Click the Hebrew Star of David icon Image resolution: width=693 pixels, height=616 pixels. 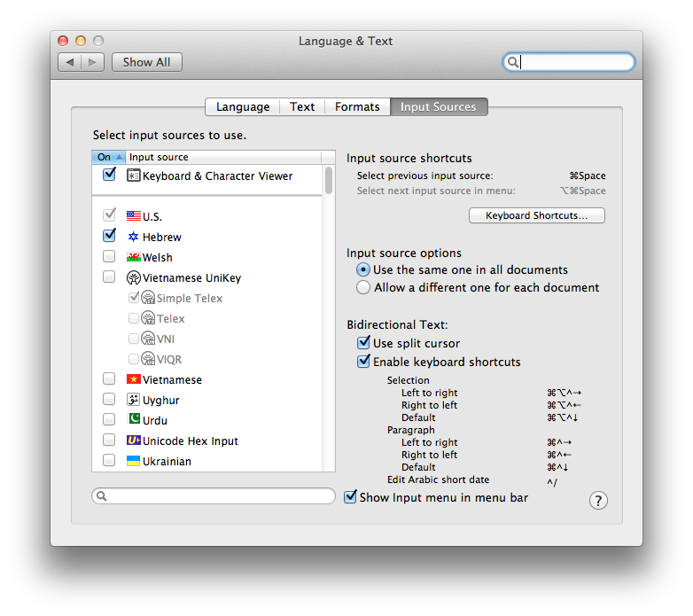click(x=134, y=237)
